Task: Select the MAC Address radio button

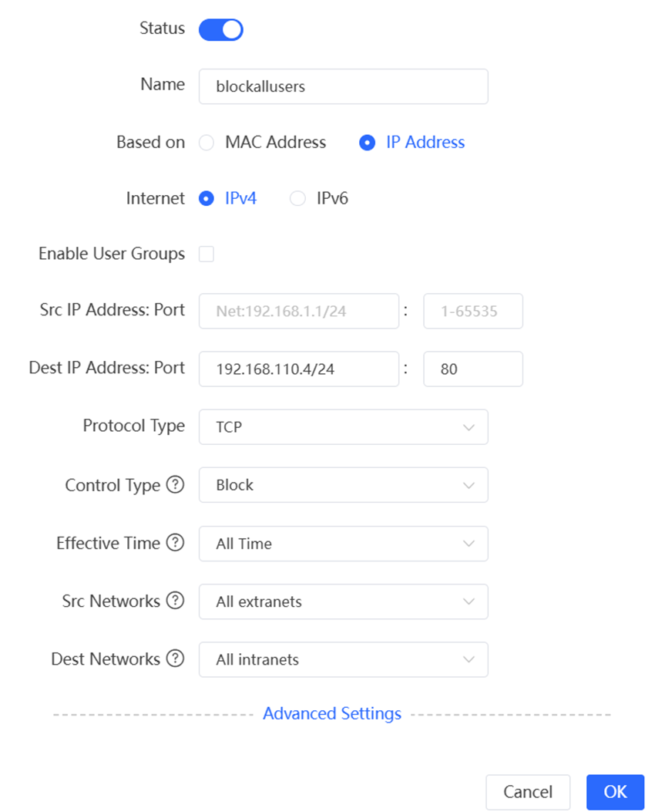Action: (207, 143)
